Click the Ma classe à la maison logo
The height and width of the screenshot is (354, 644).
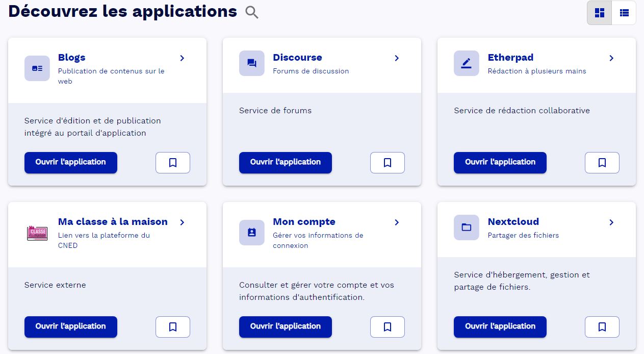[37, 233]
